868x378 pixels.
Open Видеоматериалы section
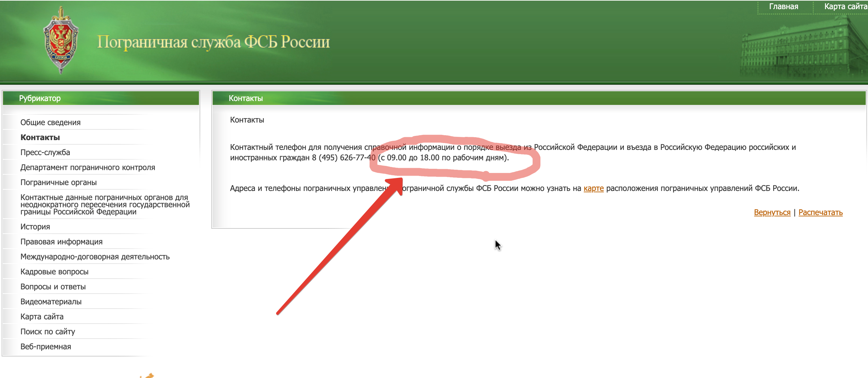(x=51, y=301)
